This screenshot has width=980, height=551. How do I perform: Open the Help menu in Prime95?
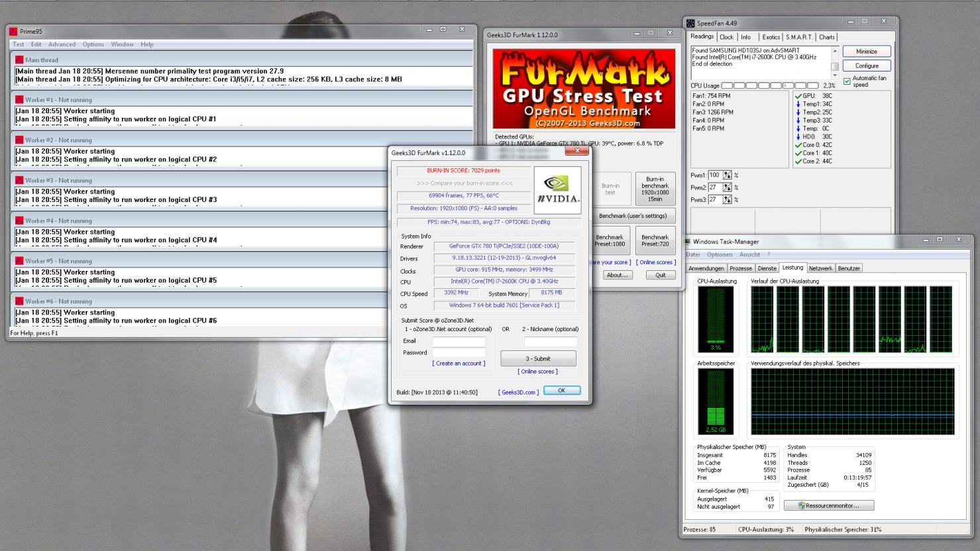(x=147, y=44)
